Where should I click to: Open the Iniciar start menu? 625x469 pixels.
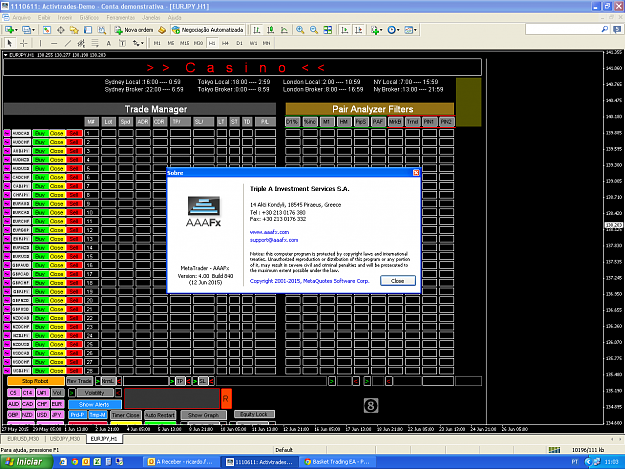tap(26, 461)
